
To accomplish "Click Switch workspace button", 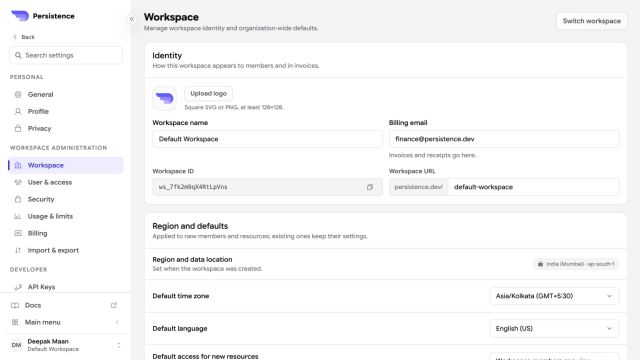I will point(592,21).
